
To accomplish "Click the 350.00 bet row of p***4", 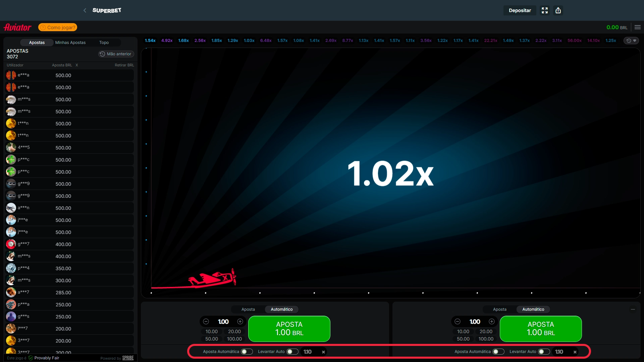I will [70, 268].
